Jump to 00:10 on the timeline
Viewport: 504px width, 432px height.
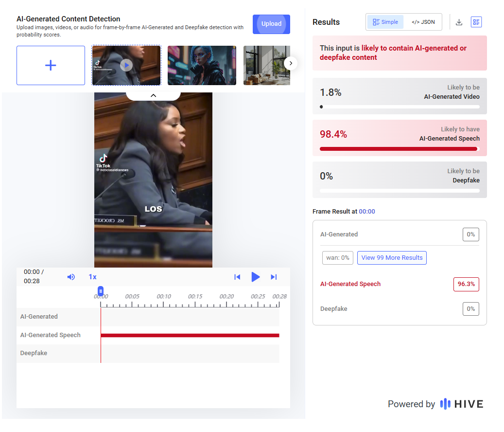point(164,296)
